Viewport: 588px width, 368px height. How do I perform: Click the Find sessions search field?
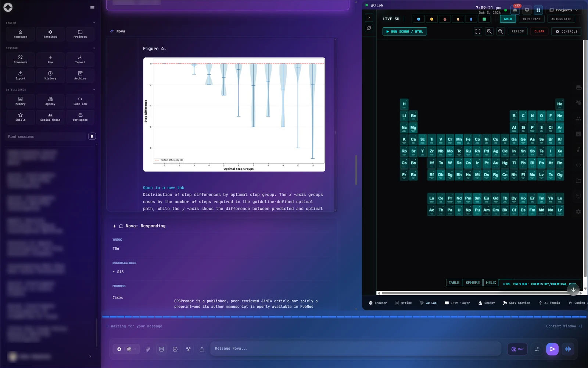46,137
